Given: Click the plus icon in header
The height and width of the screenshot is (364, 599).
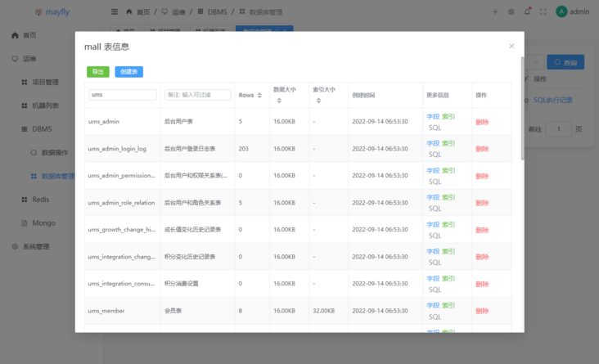Looking at the screenshot, I should [494, 12].
